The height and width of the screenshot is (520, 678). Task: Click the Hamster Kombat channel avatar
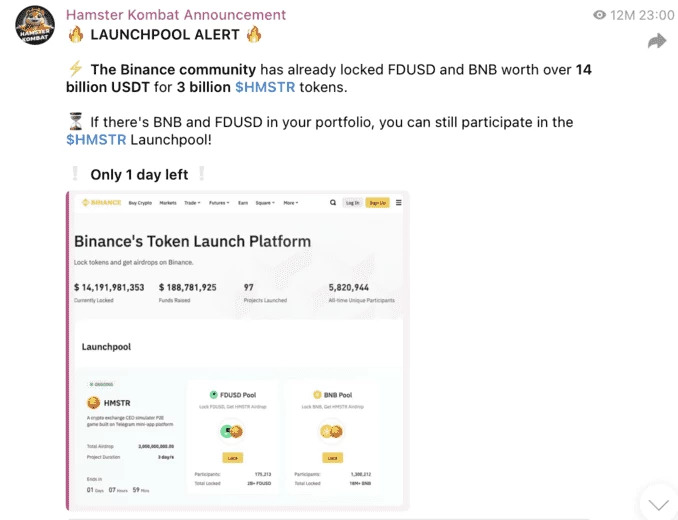point(35,26)
